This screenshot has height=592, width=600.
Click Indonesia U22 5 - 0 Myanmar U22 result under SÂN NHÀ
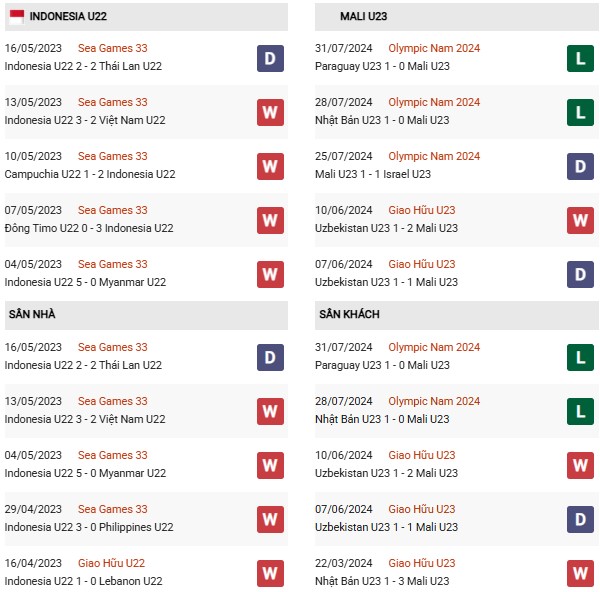85,473
